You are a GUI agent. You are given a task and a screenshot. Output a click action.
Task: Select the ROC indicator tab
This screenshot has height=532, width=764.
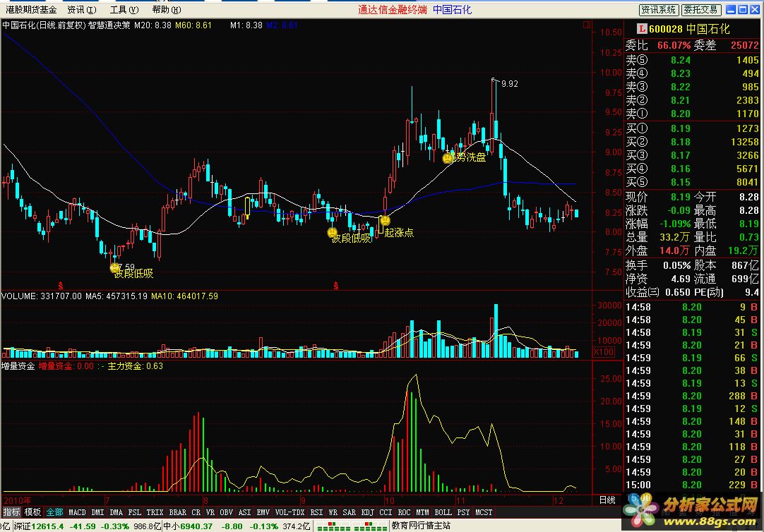404,512
